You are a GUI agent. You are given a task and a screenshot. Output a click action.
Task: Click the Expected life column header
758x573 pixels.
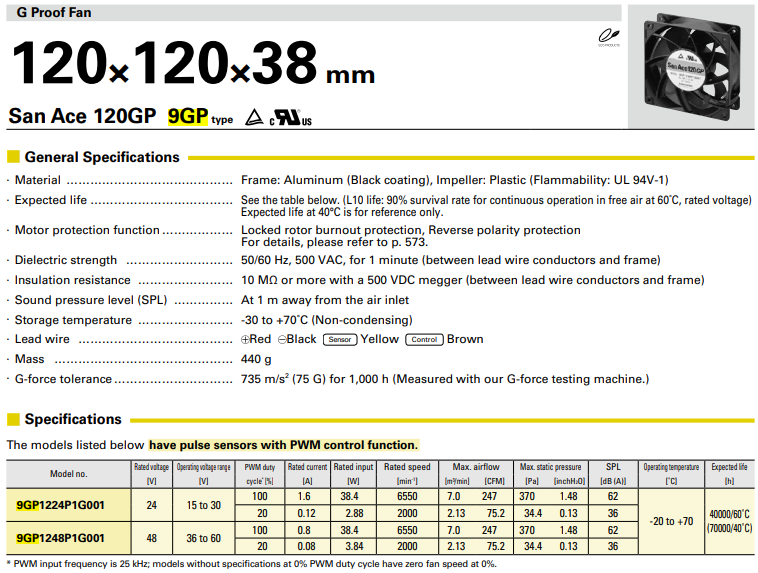(x=729, y=467)
